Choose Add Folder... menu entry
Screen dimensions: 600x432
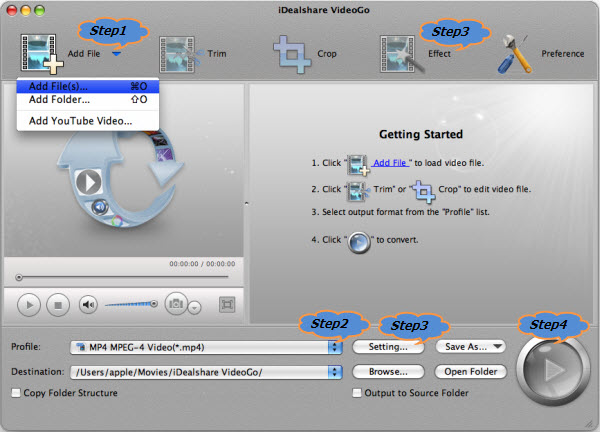click(x=88, y=99)
